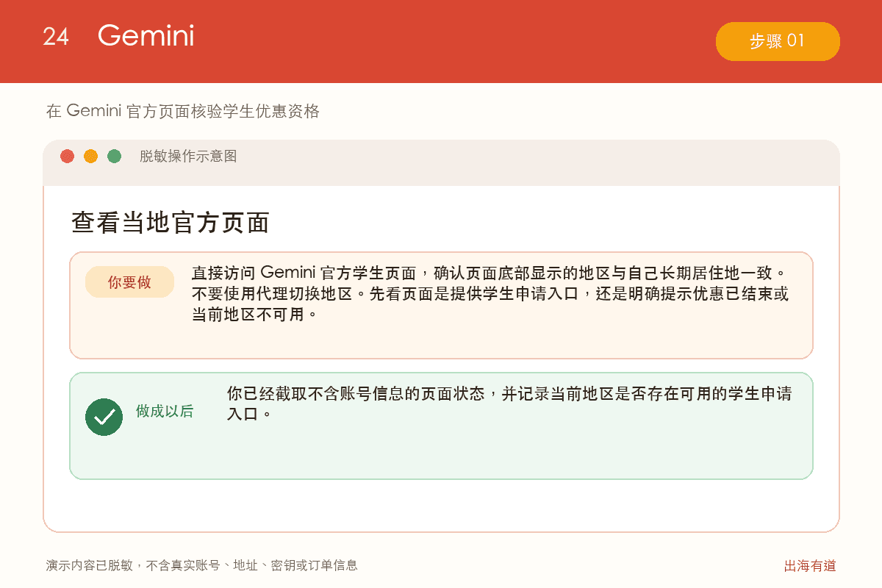Viewport: 882px width, 588px height.
Task: Click the orange window dot in mock titlebar
Action: point(90,157)
